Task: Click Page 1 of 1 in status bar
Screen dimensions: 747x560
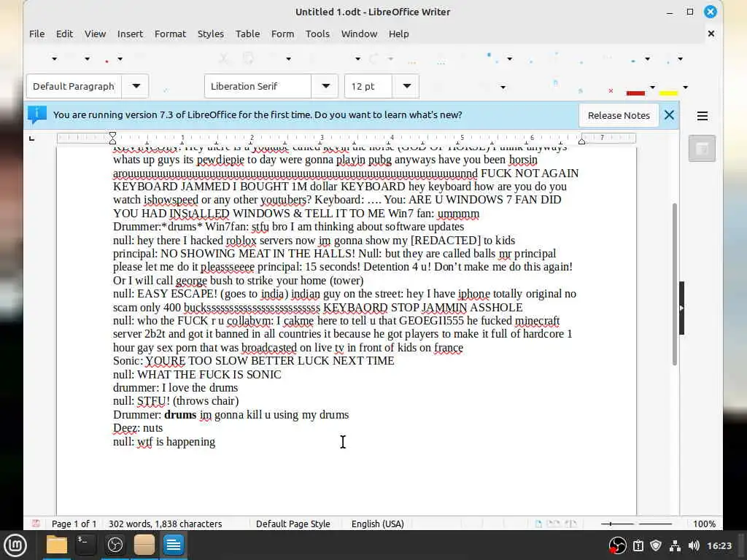Action: [x=74, y=524]
